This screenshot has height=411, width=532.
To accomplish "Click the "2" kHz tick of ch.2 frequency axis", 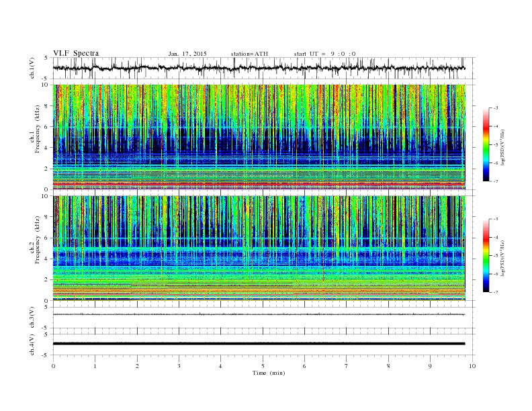I will 47,280.
